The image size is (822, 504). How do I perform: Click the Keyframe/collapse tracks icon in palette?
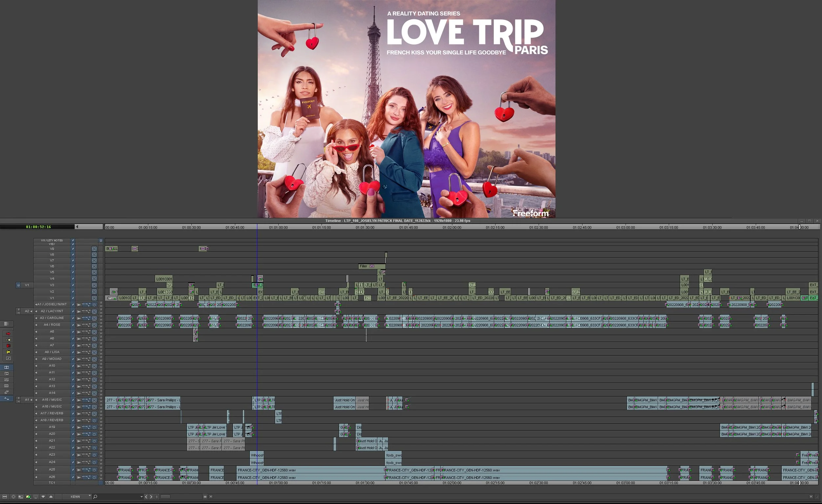[x=6, y=392]
